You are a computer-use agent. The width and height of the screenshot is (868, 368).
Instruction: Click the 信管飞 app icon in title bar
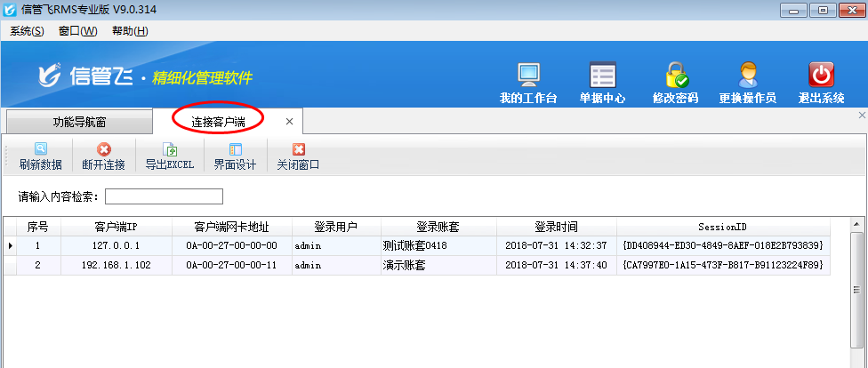click(x=10, y=10)
